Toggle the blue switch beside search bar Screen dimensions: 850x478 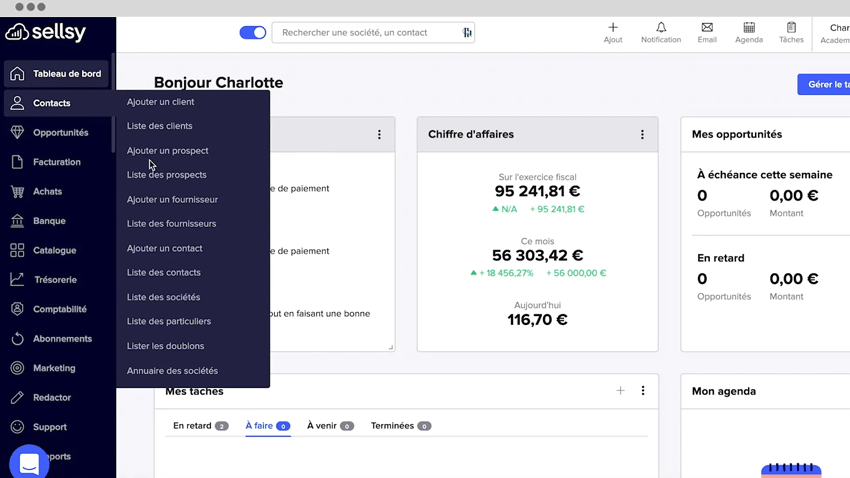pyautogui.click(x=253, y=33)
